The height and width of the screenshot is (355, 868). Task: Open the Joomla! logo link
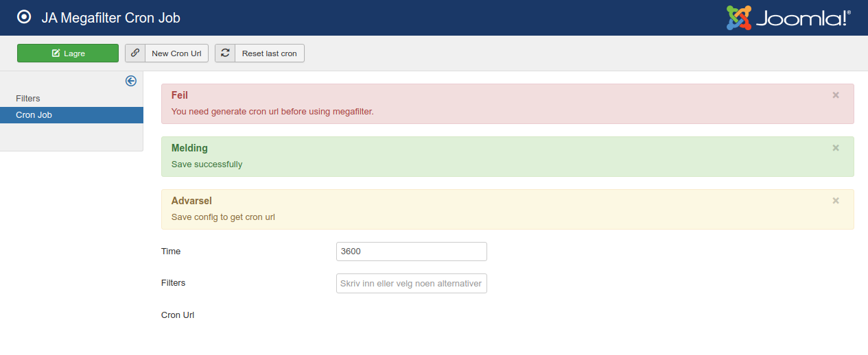tap(789, 18)
